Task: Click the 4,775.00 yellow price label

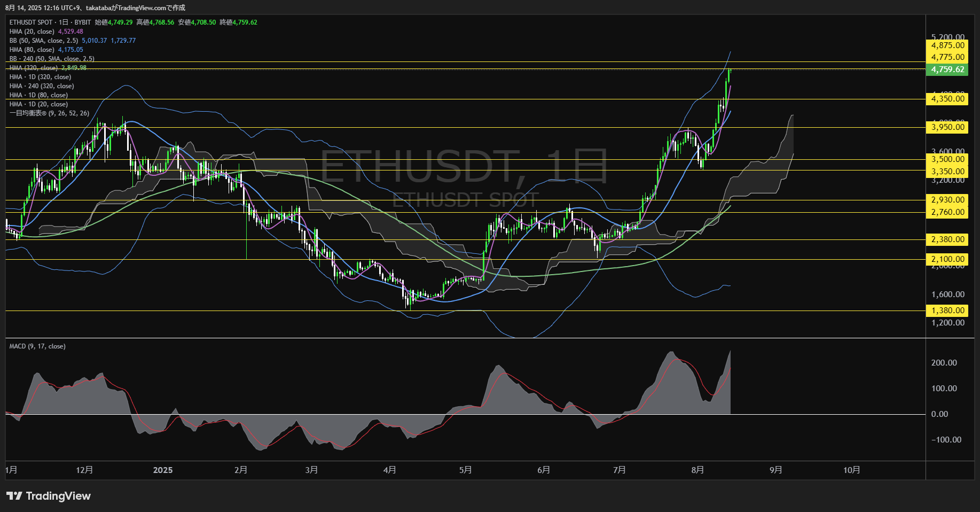Action: point(948,57)
